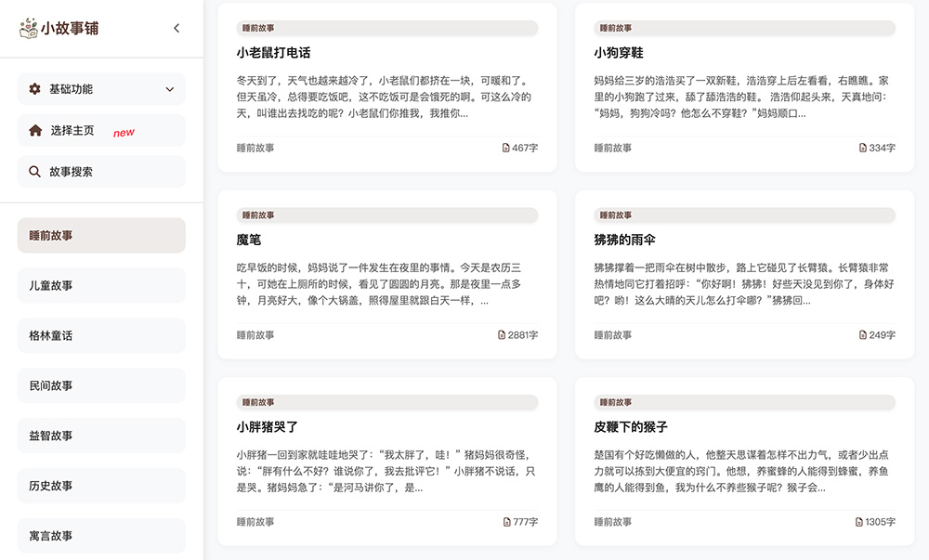Open the 魔笔 story
The image size is (929, 560).
coord(248,239)
